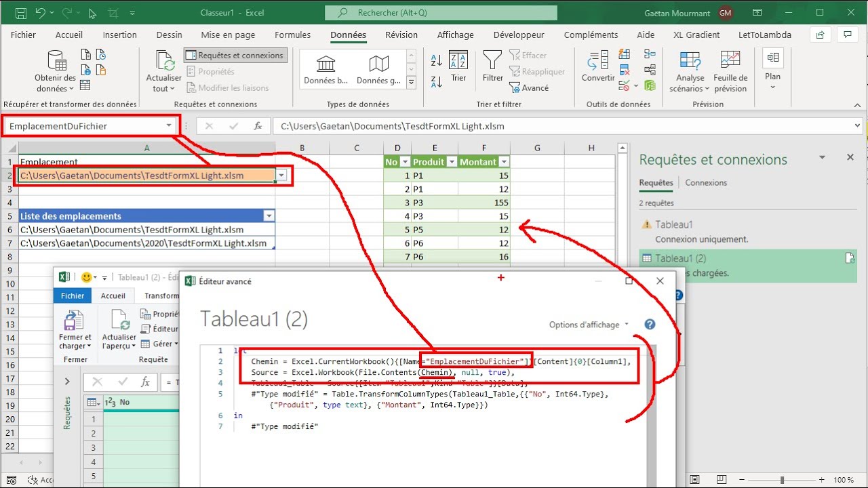Open the Liste des emplacements filter dropdown
The height and width of the screenshot is (488, 868).
pos(269,216)
